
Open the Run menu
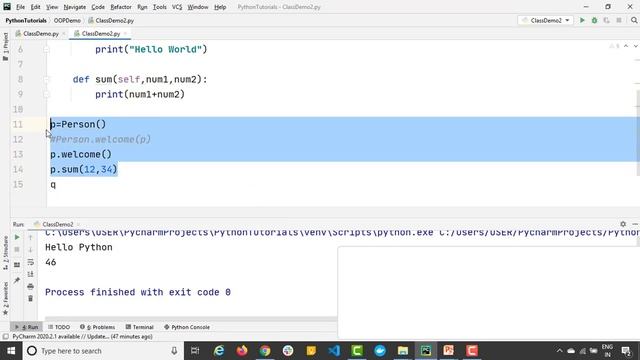pos(142,7)
